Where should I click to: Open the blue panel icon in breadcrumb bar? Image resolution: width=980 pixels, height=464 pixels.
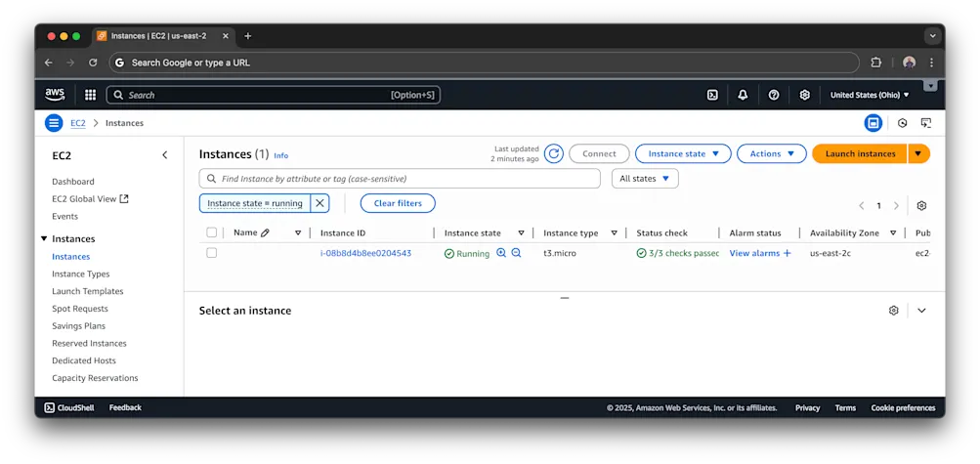click(873, 123)
